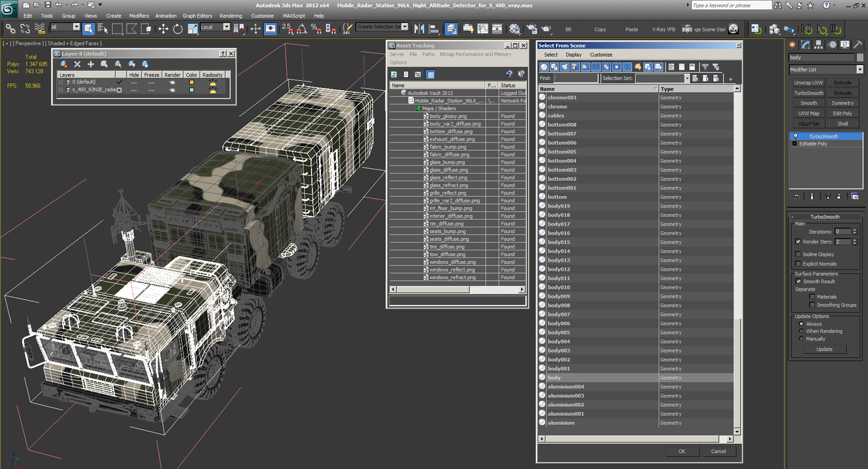Click the V-Ray circular logo icon

tap(734, 29)
